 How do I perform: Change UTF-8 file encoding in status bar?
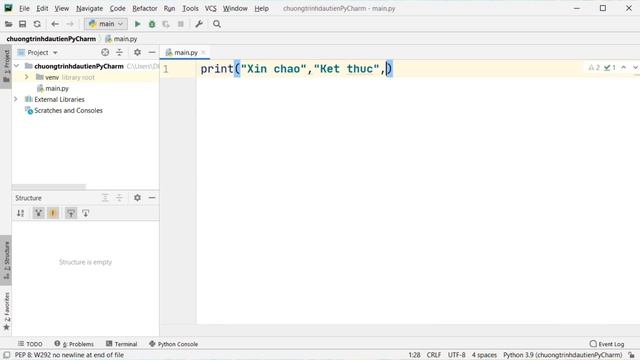coord(456,355)
